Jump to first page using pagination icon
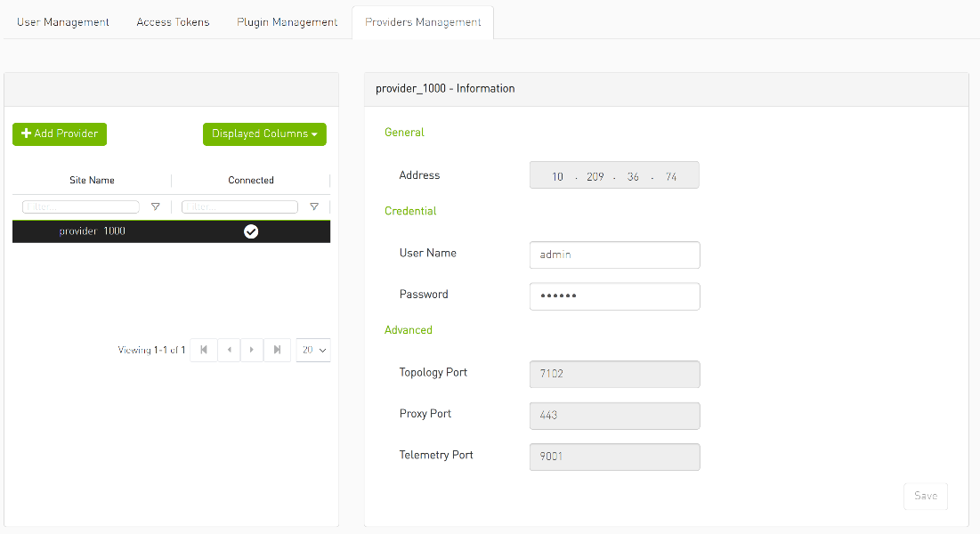Image resolution: width=980 pixels, height=534 pixels. coord(203,350)
